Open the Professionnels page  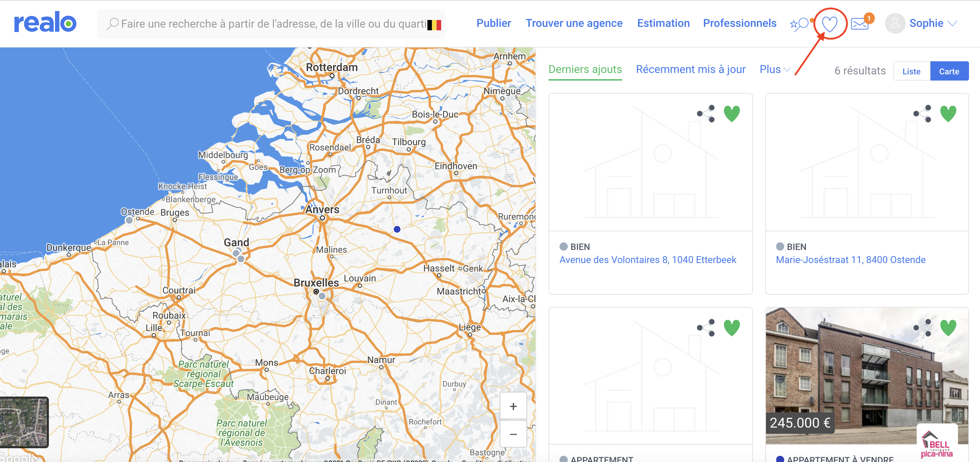tap(739, 23)
